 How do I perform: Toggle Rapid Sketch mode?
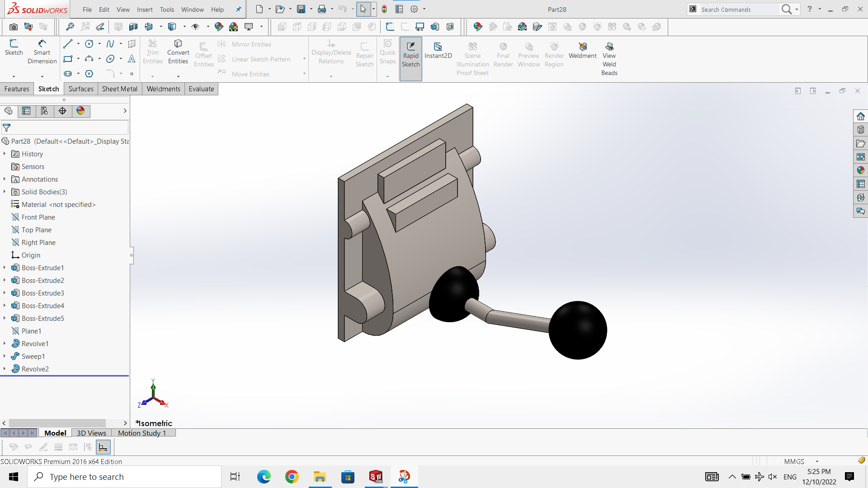(x=410, y=59)
